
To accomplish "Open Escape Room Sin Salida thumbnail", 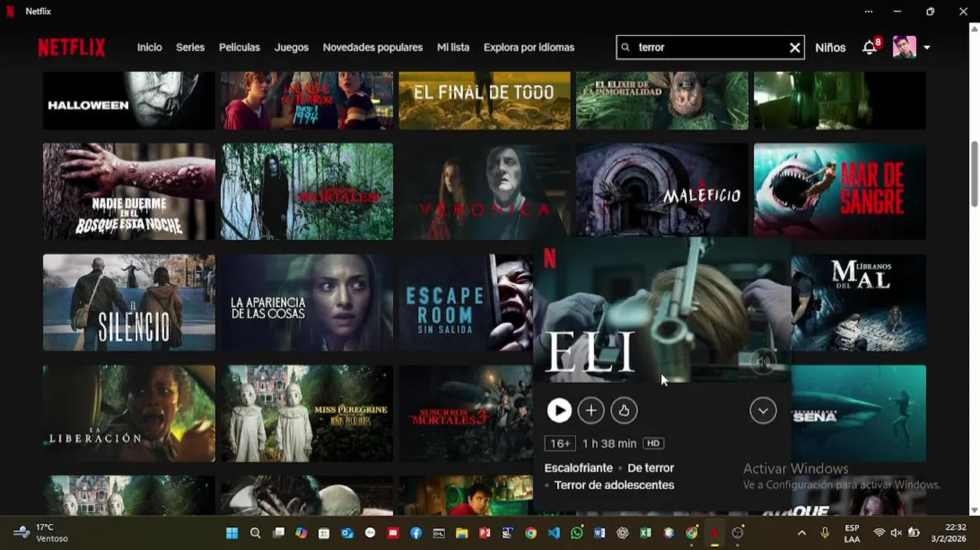I will [466, 302].
